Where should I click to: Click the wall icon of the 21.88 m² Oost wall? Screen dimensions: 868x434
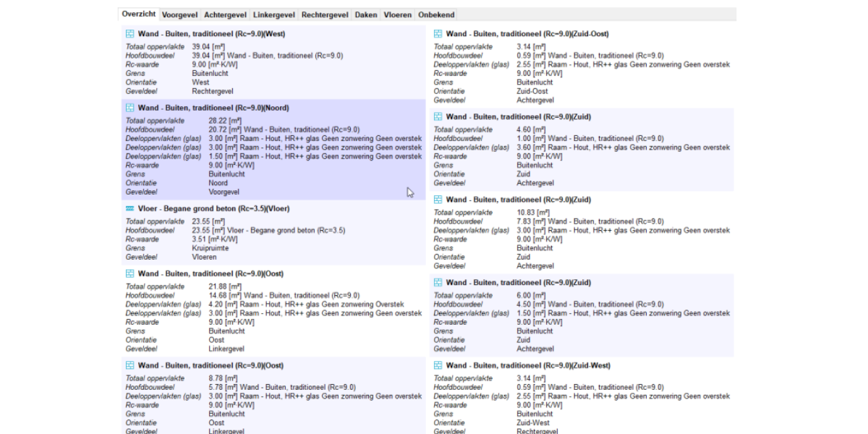point(130,274)
